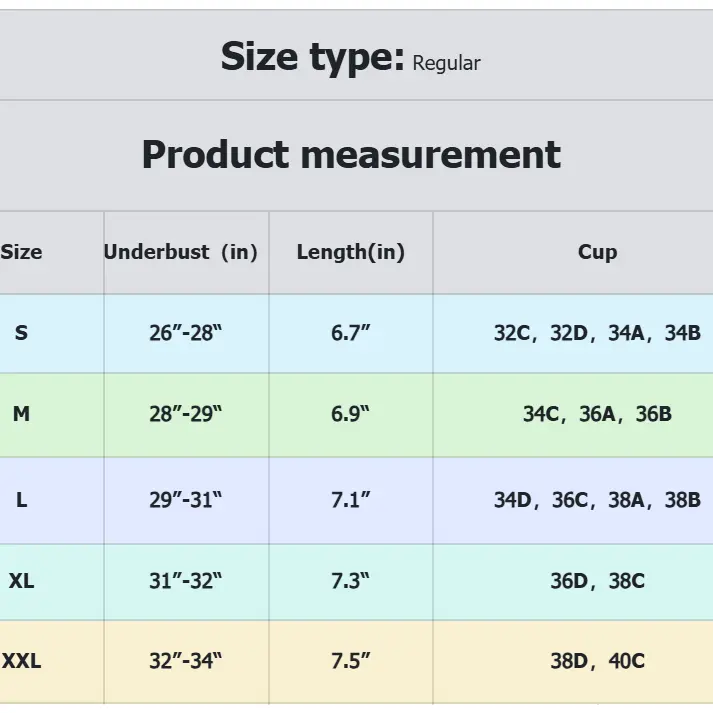
Task: Select the M size row label
Action: coord(22,413)
